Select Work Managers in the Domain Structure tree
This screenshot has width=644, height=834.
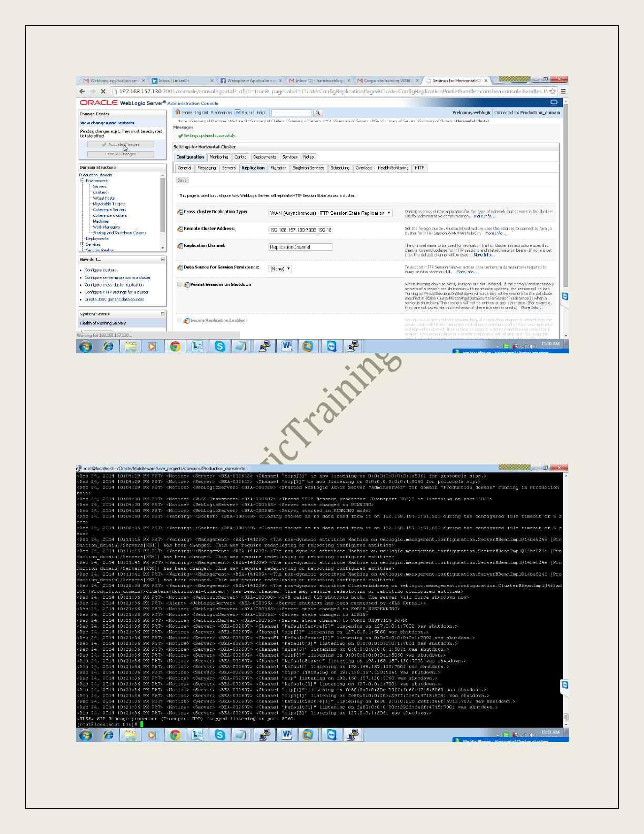106,227
